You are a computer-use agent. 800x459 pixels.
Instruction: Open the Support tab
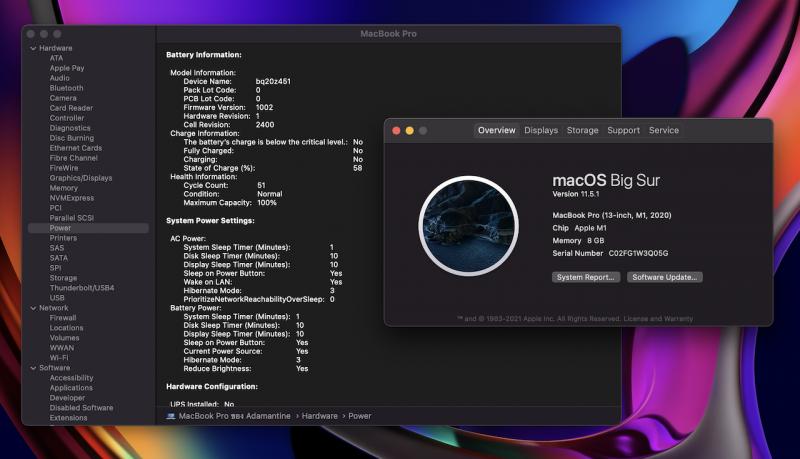(x=623, y=130)
